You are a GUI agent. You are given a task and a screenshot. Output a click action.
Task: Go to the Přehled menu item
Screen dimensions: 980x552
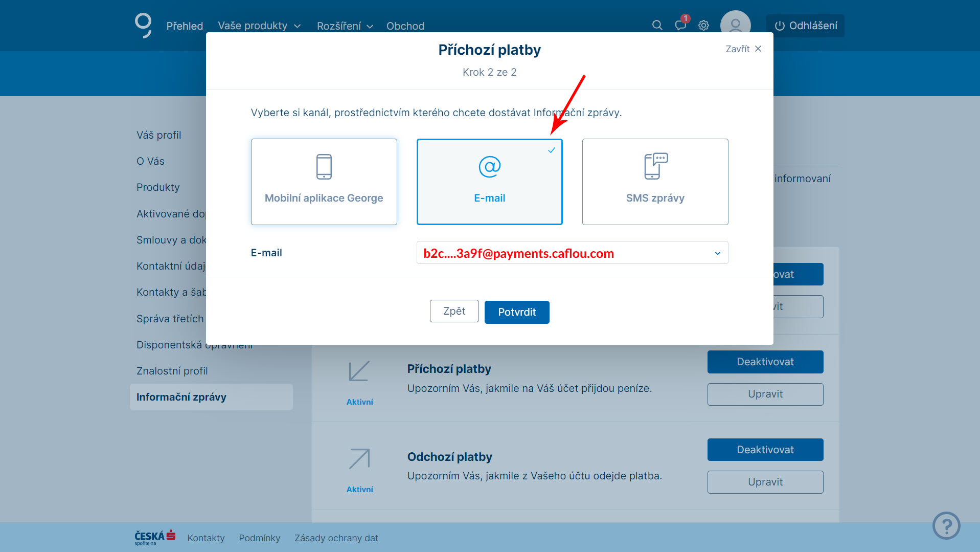(x=185, y=26)
